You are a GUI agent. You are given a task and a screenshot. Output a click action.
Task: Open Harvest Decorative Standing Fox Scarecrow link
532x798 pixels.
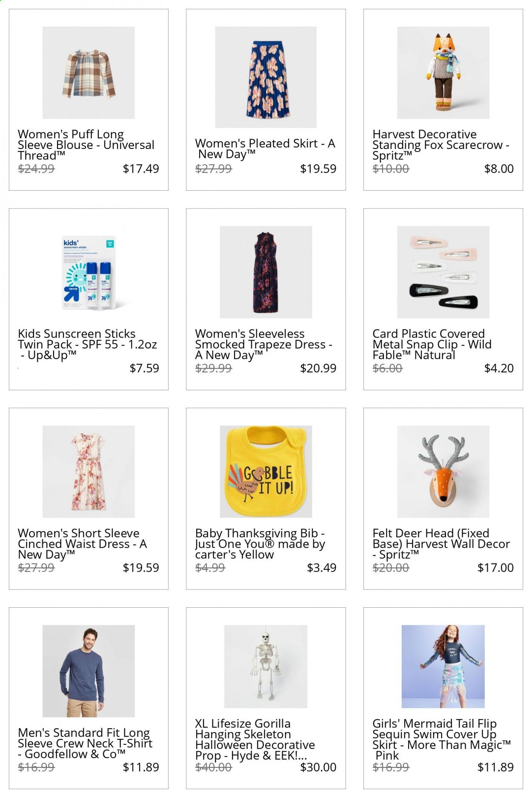tap(441, 145)
